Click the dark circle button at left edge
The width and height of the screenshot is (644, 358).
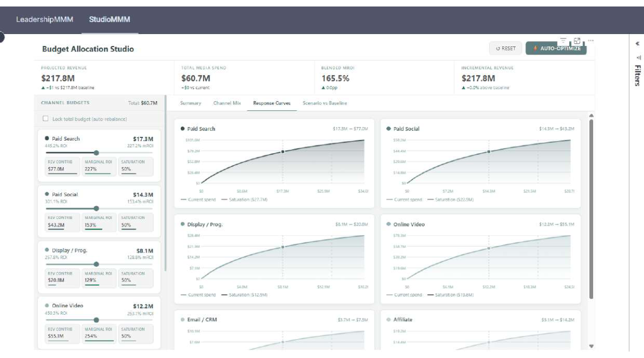[1, 37]
